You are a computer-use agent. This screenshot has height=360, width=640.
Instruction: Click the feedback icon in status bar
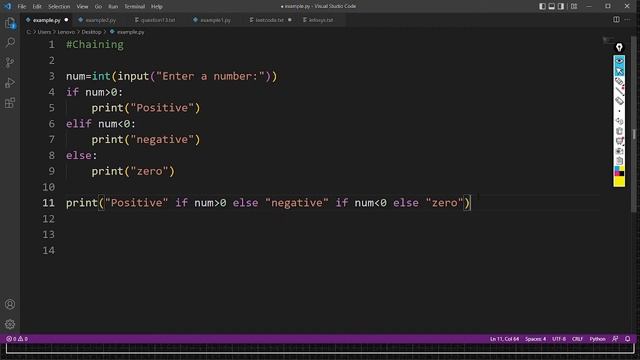[615, 339]
